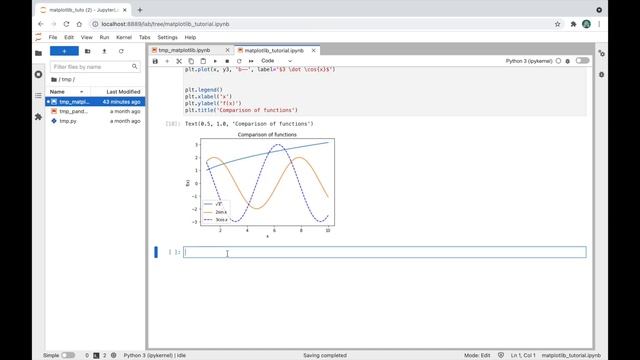This screenshot has width=640, height=360.
Task: Select the tmp_pand... notebook file
Action: point(95,111)
